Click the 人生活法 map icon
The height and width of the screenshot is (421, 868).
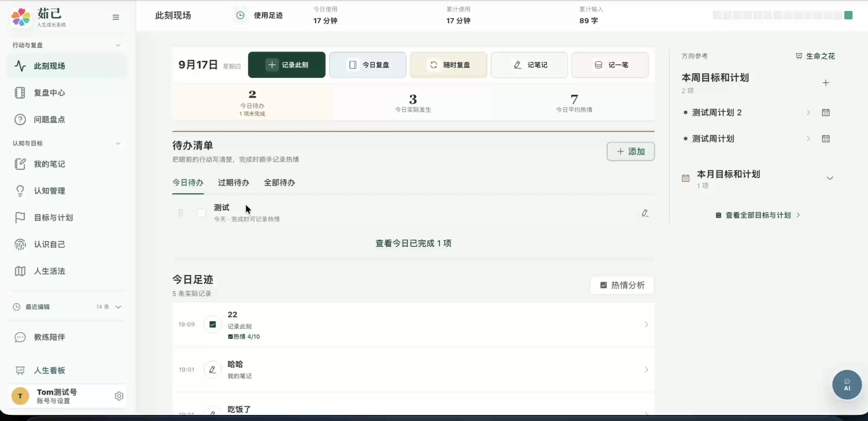coord(20,271)
